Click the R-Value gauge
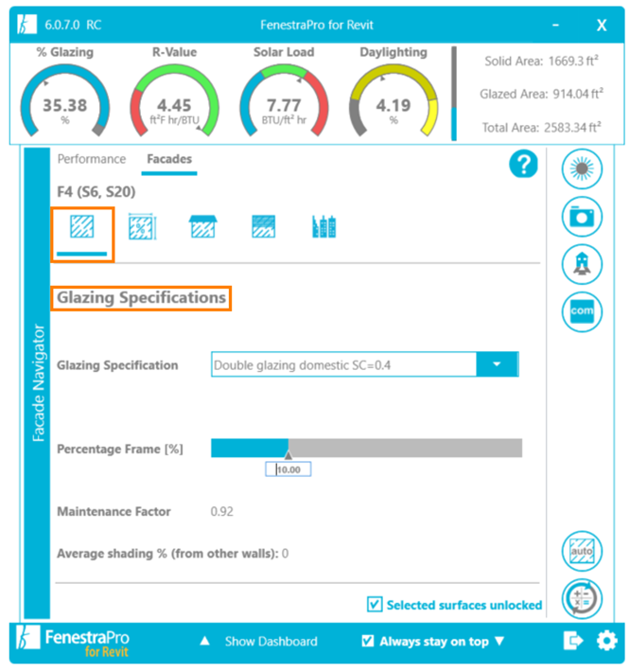630x672 pixels. (174, 100)
